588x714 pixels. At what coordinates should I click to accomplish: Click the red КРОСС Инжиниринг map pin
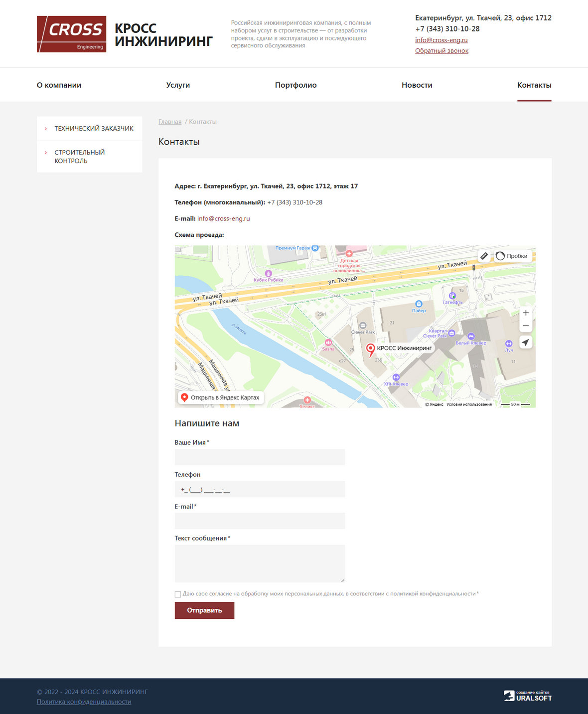click(370, 350)
